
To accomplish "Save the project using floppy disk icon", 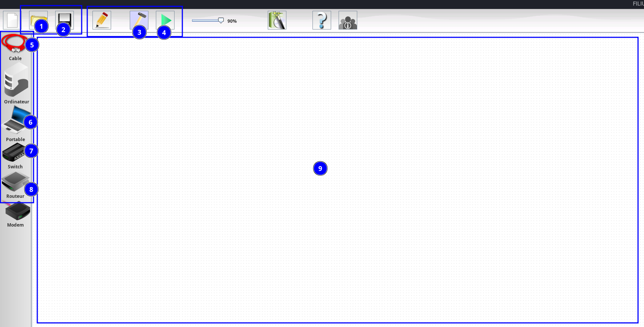I will click(x=65, y=20).
